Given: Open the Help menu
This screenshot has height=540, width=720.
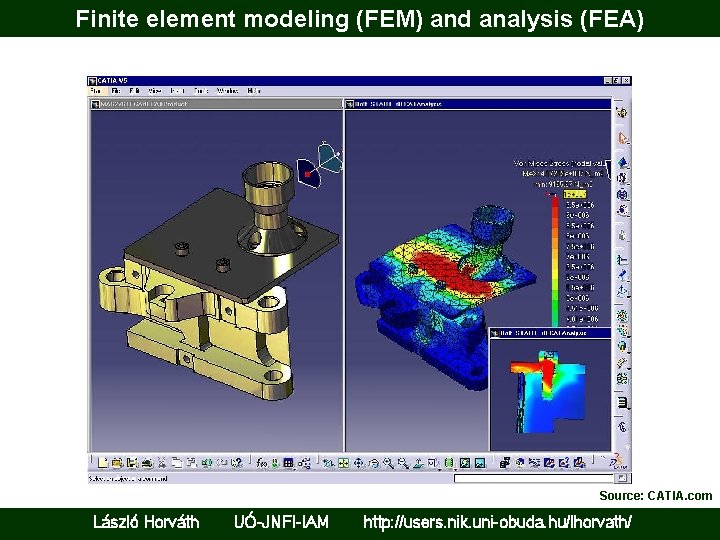Looking at the screenshot, I should pyautogui.click(x=254, y=91).
